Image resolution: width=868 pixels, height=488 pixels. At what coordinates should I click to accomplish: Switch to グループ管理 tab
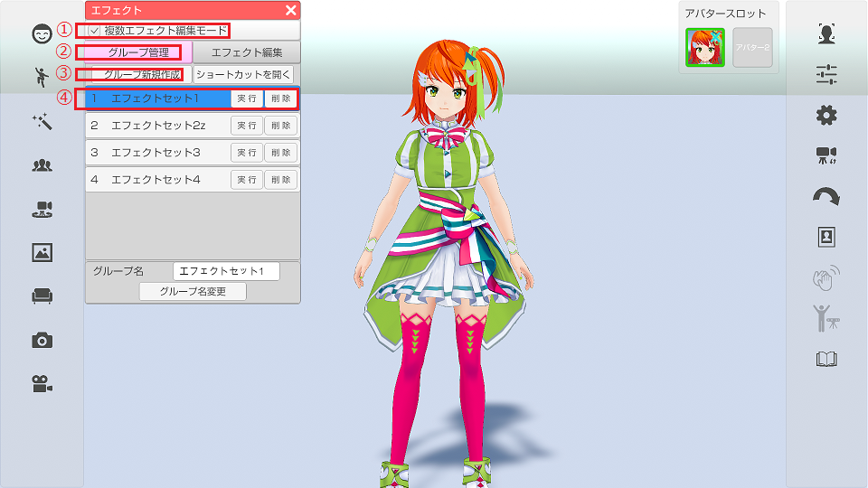tap(138, 52)
